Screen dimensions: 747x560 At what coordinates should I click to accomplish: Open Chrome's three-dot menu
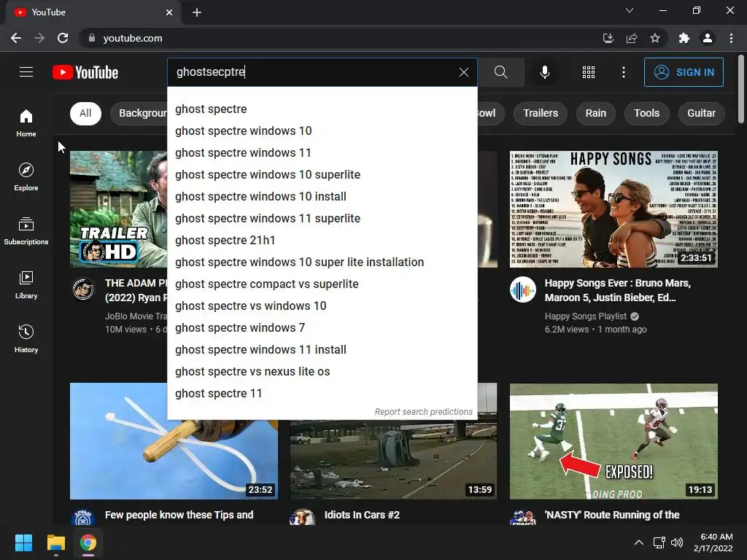[731, 38]
